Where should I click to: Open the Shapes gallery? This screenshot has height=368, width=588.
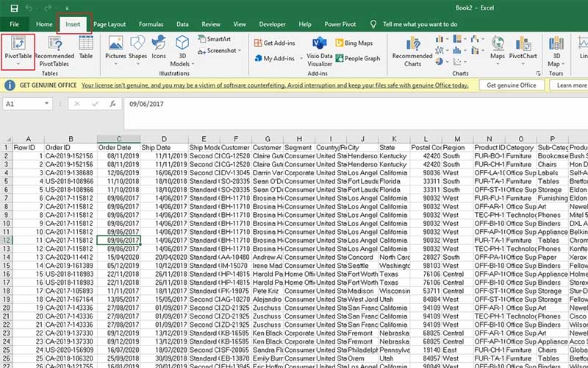[137, 51]
